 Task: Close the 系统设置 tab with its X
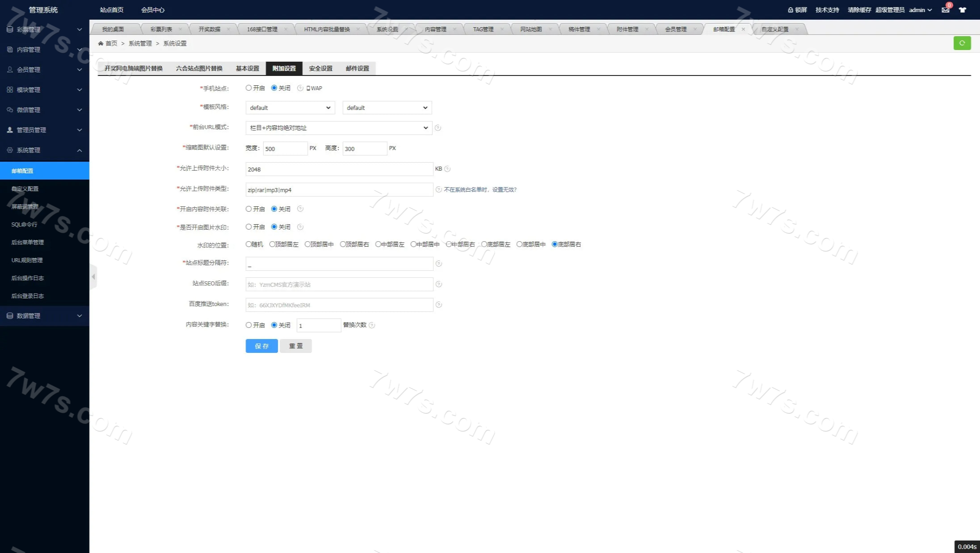click(x=406, y=29)
